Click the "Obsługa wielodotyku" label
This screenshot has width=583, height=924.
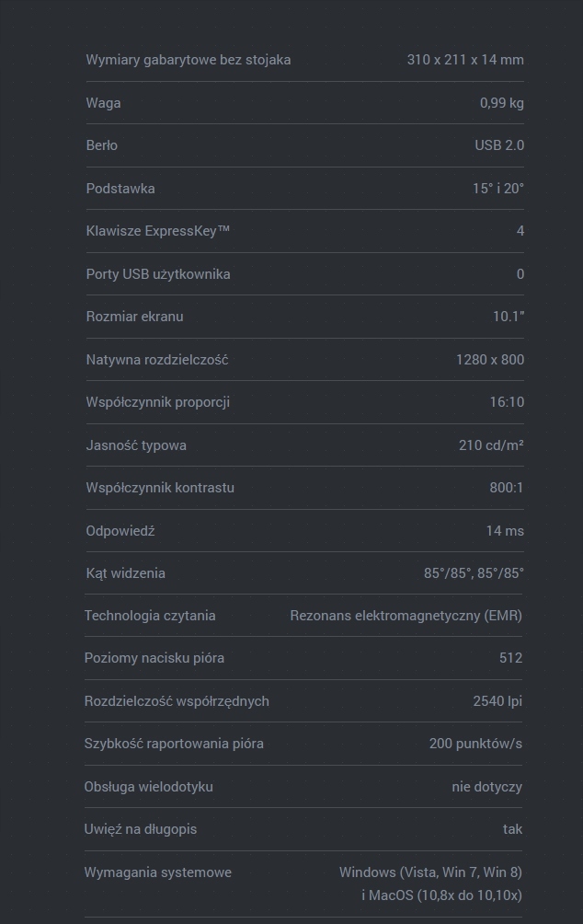click(x=148, y=787)
